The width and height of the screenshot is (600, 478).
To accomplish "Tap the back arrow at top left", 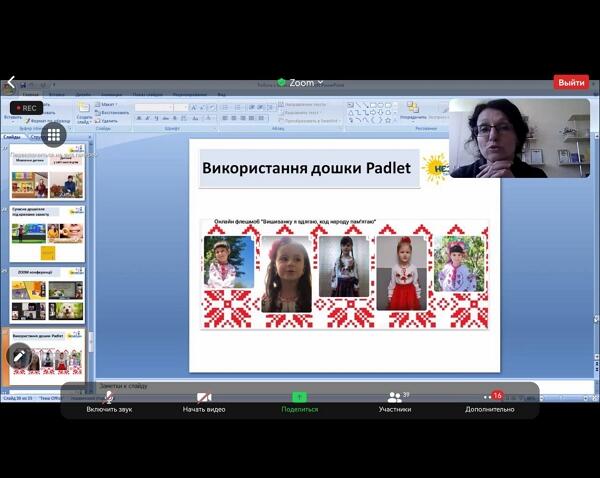I will [11, 82].
